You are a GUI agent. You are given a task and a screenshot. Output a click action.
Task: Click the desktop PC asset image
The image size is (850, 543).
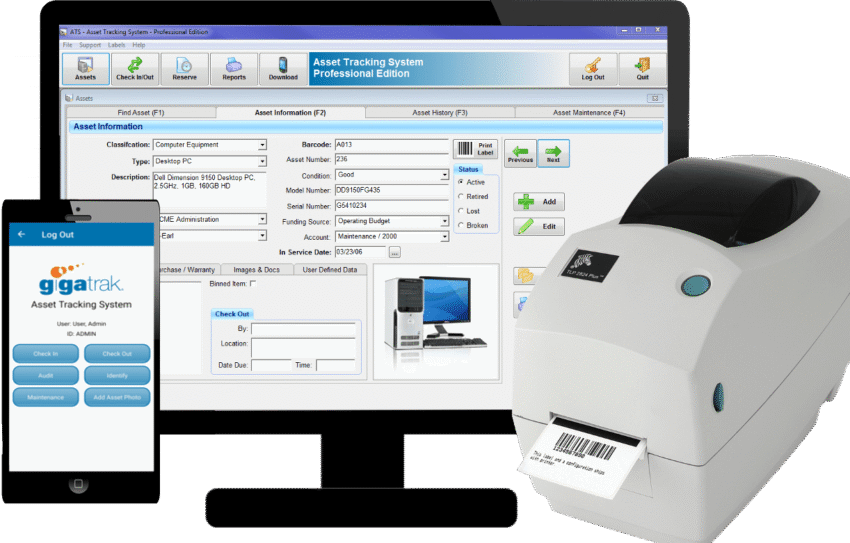pyautogui.click(x=436, y=321)
